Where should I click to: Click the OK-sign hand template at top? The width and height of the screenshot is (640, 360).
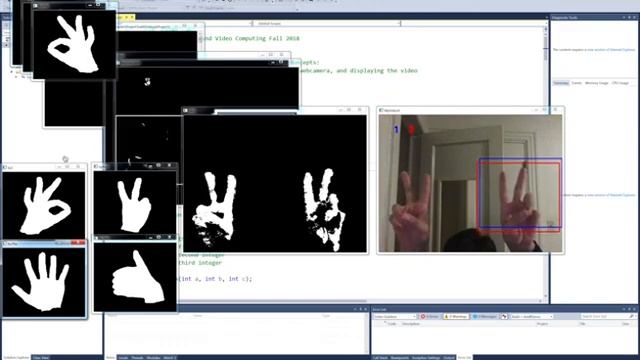coord(74,44)
